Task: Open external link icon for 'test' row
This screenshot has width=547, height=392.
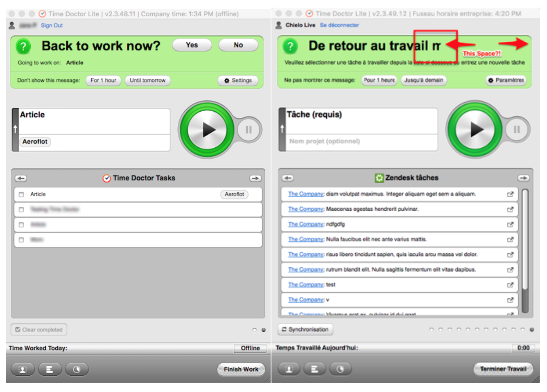Action: pos(510,285)
